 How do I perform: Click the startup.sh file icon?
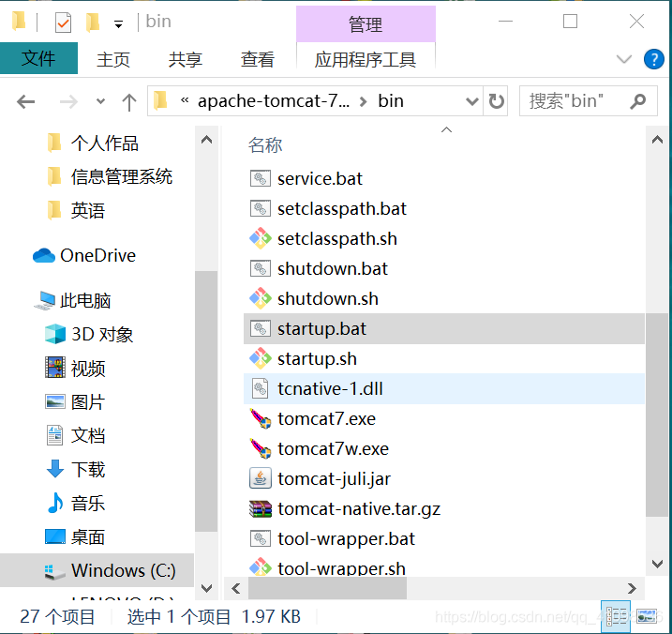point(261,358)
